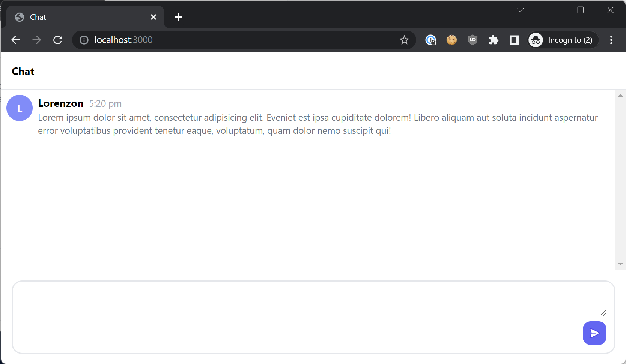Click the message input field
This screenshot has width=626, height=364.
[x=300, y=317]
